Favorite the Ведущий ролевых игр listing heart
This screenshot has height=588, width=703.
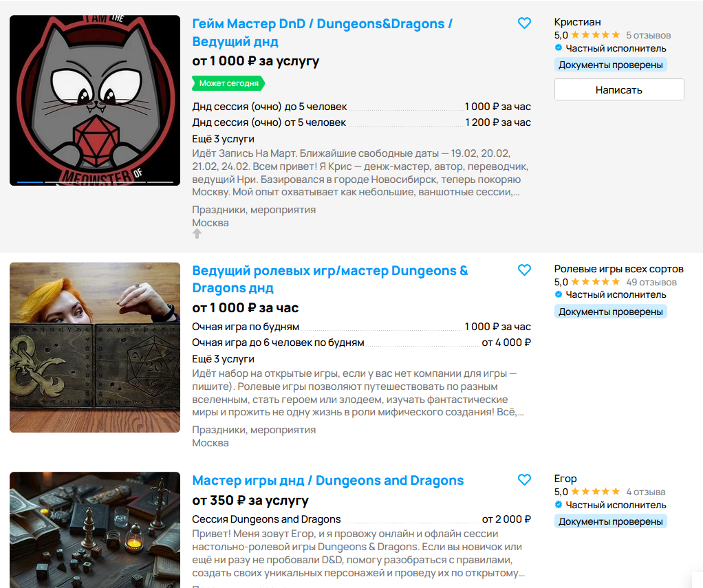tap(524, 270)
